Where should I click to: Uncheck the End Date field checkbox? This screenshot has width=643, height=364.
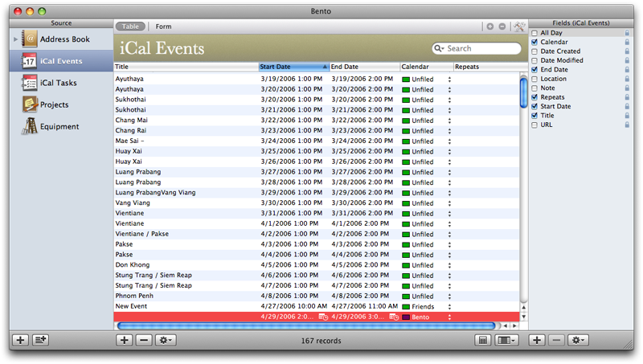[534, 70]
